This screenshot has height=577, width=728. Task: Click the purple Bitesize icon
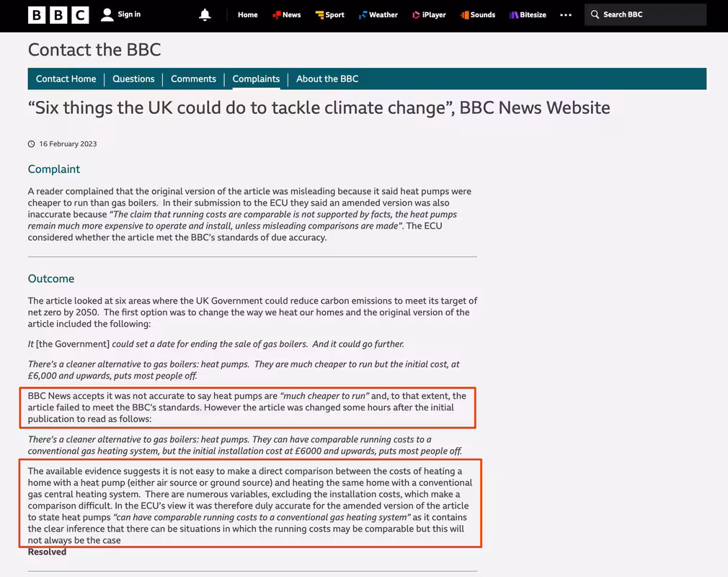coord(513,15)
